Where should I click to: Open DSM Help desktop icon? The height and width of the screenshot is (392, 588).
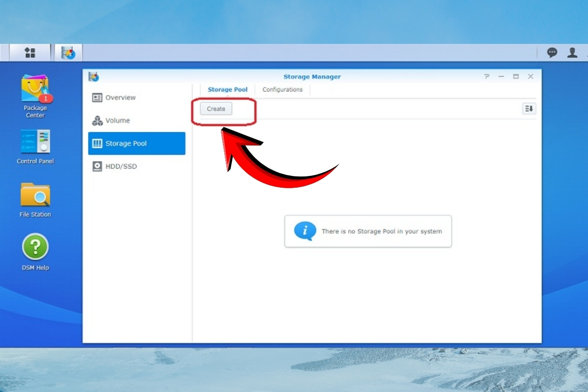[x=35, y=252]
